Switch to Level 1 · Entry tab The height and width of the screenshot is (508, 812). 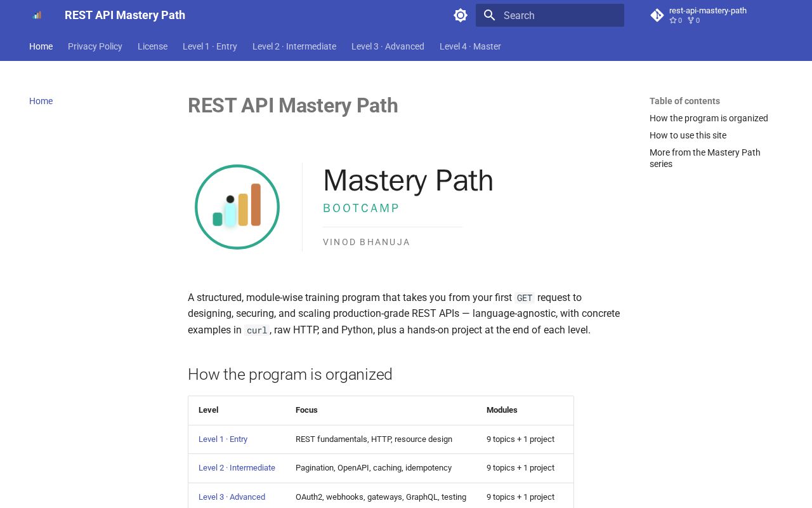point(210,46)
